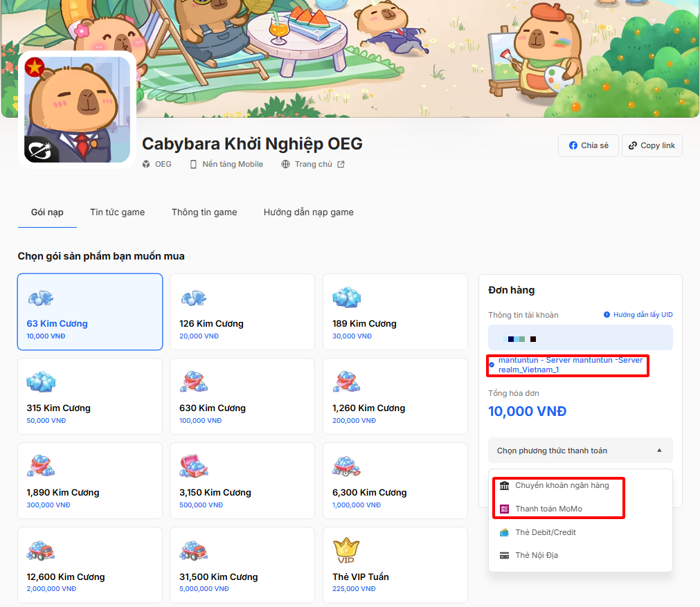Select the 3,150 Kim Cương package label
700x607 pixels.
pos(215,492)
